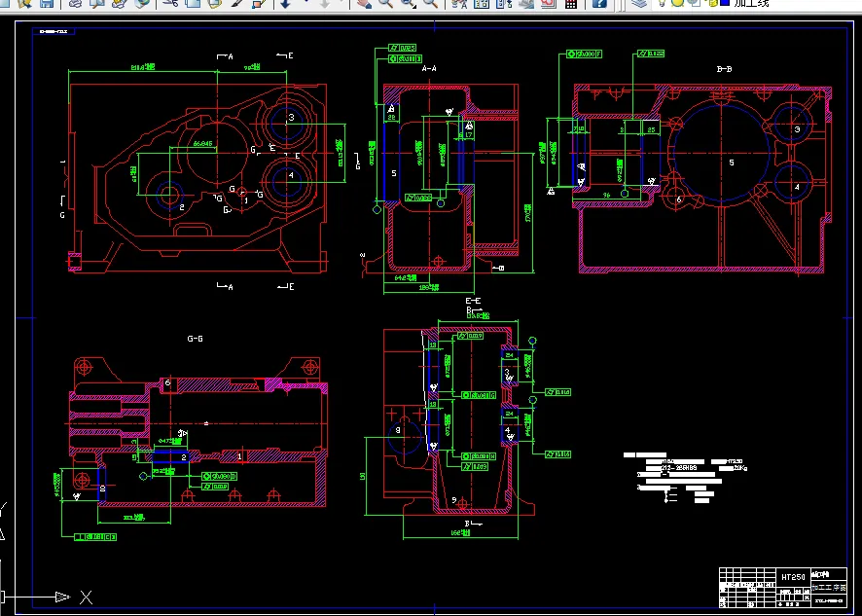Click the E-E section view title

[474, 301]
